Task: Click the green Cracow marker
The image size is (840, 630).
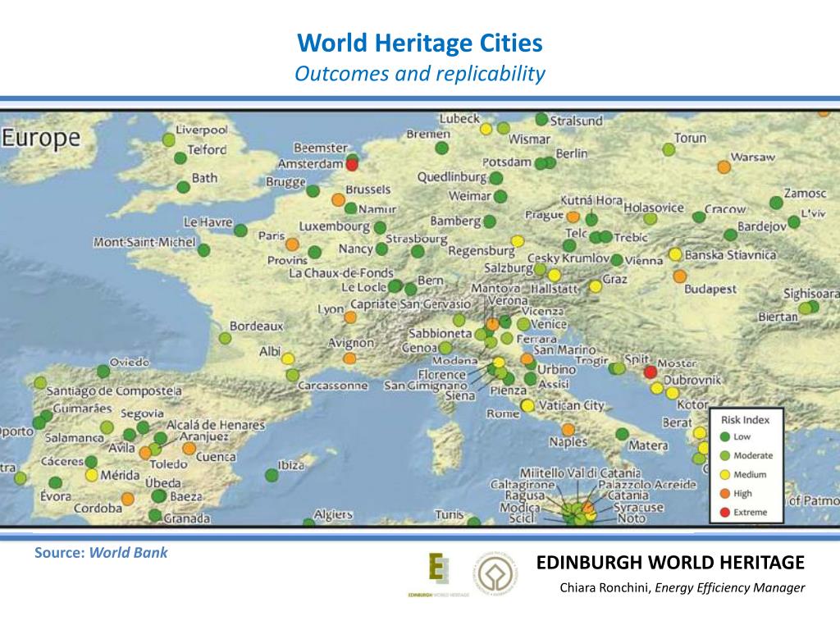Action: (699, 217)
